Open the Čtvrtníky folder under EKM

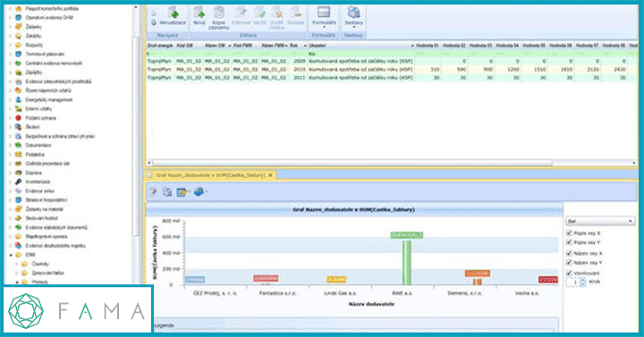tap(40, 264)
